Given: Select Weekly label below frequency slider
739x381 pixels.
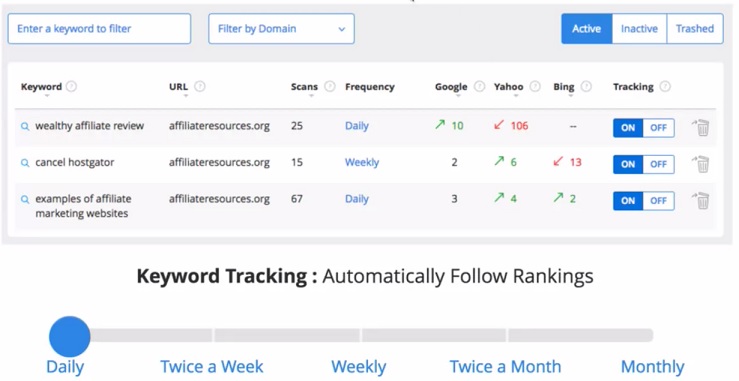Looking at the screenshot, I should click(x=359, y=366).
